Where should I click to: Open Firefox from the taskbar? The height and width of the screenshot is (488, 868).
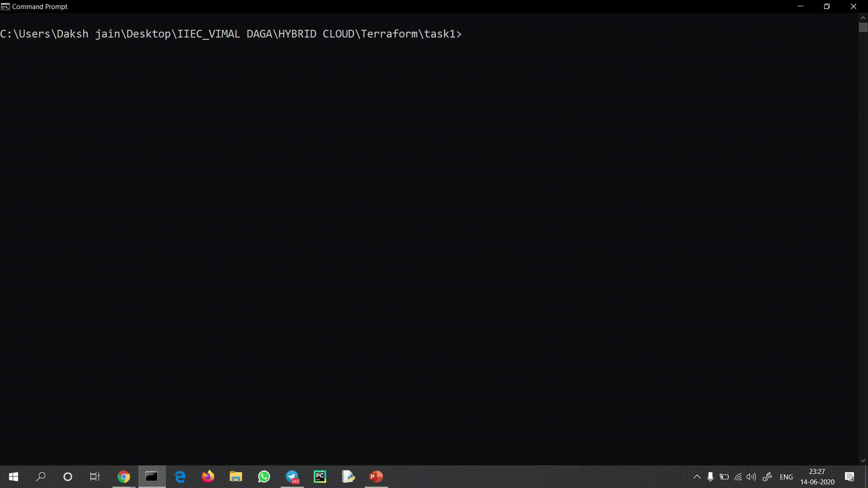(208, 477)
